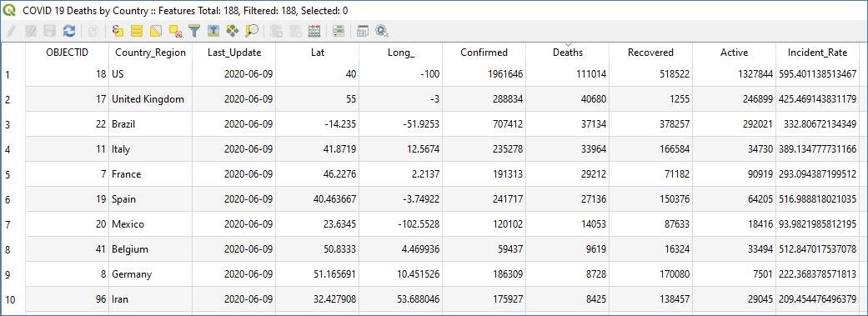The width and height of the screenshot is (868, 316).
Task: Sort by Long_ column header
Action: click(x=401, y=53)
